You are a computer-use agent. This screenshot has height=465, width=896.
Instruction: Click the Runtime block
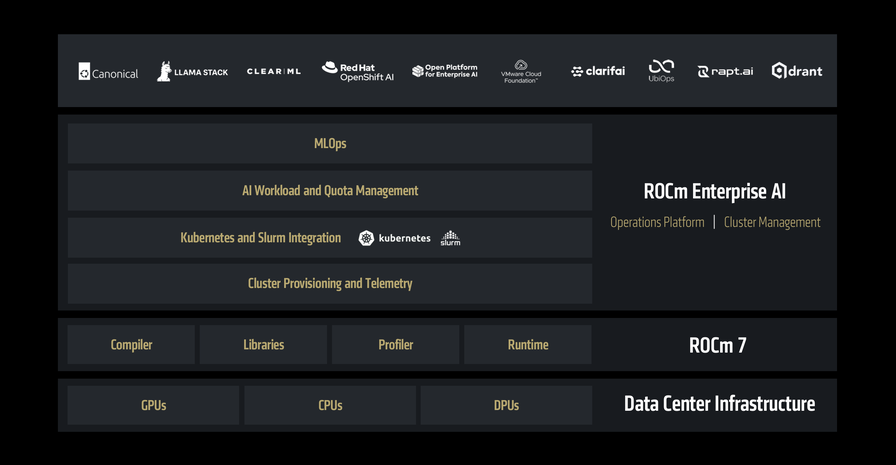coord(527,344)
